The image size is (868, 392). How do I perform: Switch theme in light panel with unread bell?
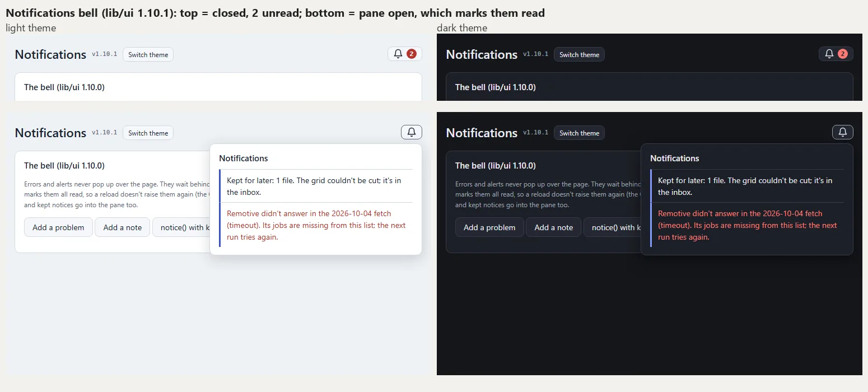[148, 54]
